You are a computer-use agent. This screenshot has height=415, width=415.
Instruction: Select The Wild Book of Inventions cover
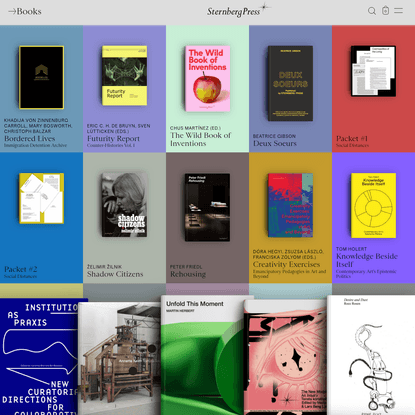tap(208, 78)
